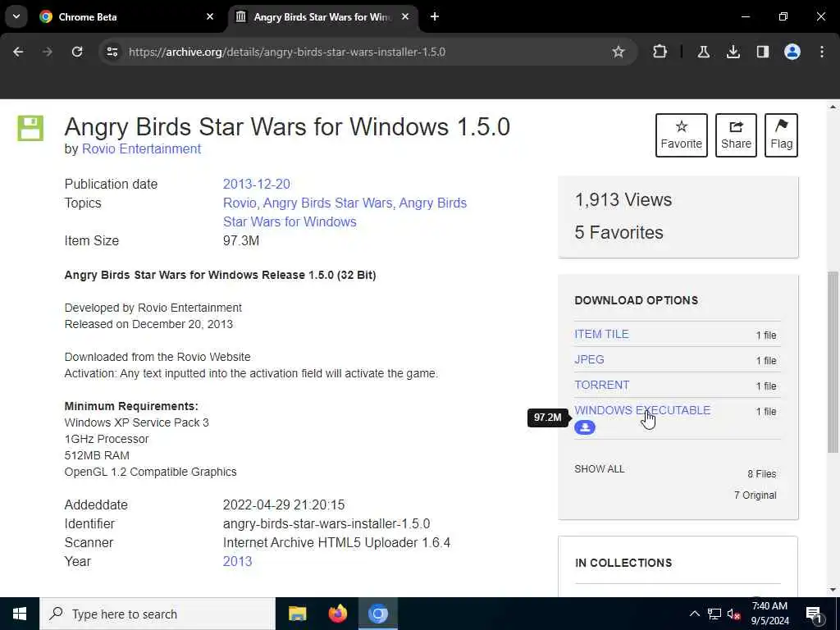This screenshot has height=630, width=840.
Task: Click the 5 Favorites text
Action: [619, 232]
